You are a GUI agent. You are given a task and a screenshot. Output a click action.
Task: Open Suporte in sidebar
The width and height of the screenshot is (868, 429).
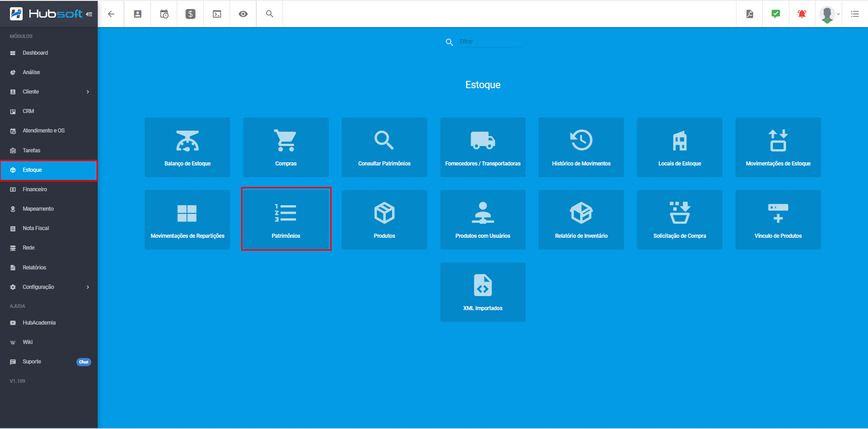point(49,362)
